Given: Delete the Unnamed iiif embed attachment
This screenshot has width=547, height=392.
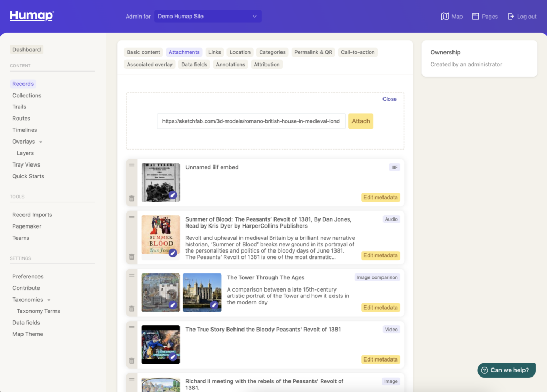Looking at the screenshot, I should pos(131,199).
